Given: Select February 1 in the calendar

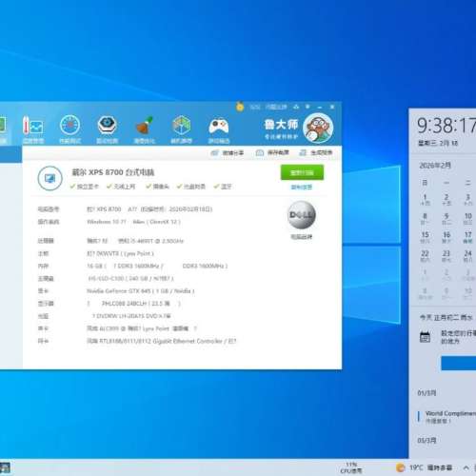Looking at the screenshot, I should pyautogui.click(x=426, y=200).
